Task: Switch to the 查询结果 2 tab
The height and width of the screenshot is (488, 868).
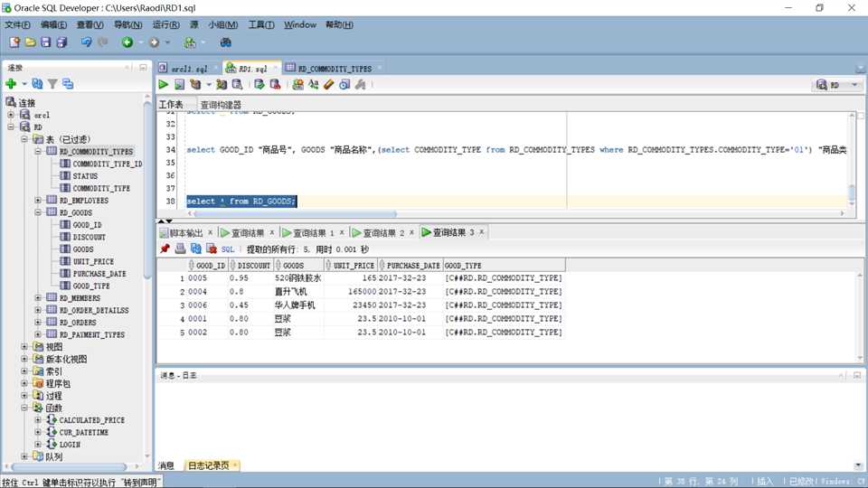Action: click(383, 233)
